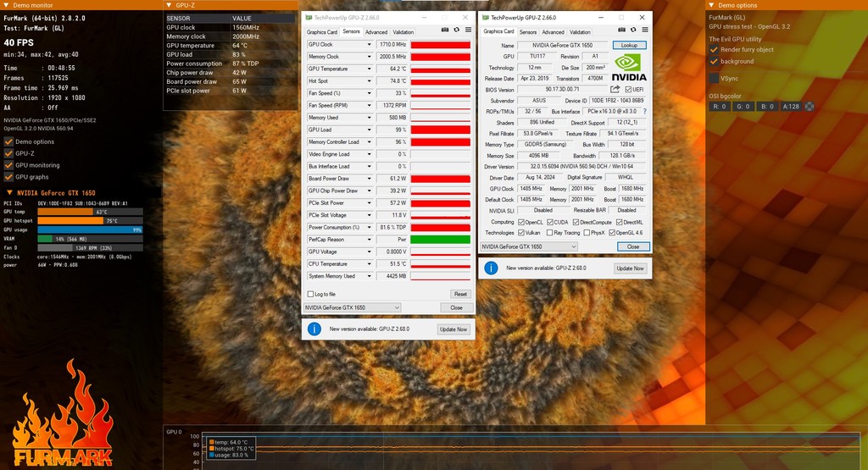Collapse the NVIDIA GeForce GTX 1650 section
868x470 pixels.
coord(9,193)
